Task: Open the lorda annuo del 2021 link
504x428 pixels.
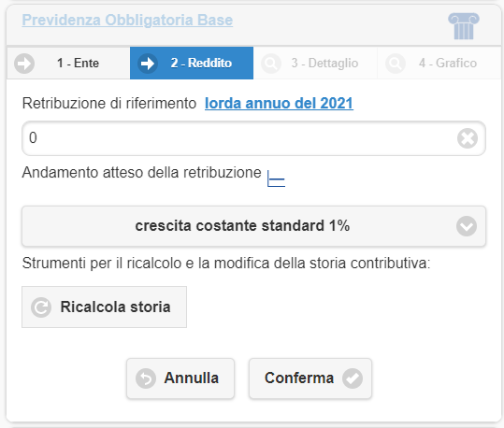Action: coord(279,104)
